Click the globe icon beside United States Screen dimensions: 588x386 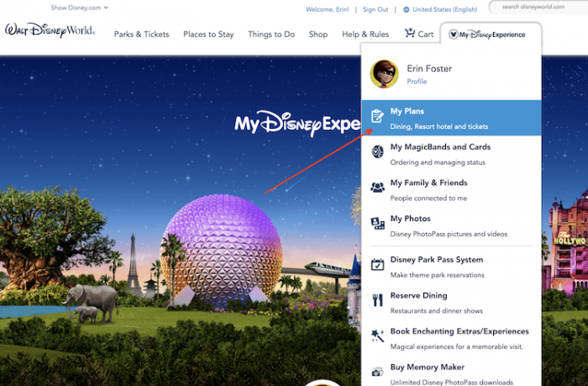coord(406,9)
